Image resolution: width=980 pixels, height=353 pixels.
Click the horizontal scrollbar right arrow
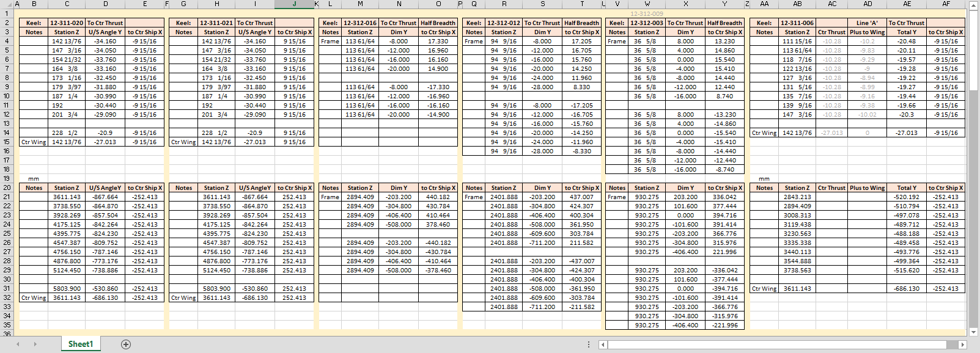[x=963, y=344]
